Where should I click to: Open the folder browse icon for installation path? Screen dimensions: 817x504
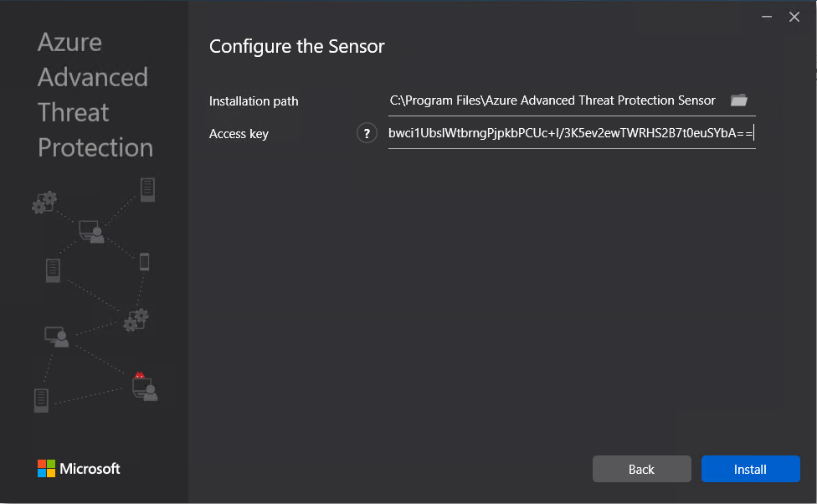point(738,100)
